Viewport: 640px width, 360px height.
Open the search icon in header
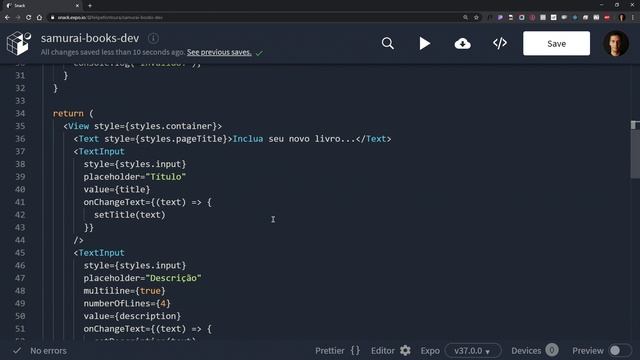387,43
